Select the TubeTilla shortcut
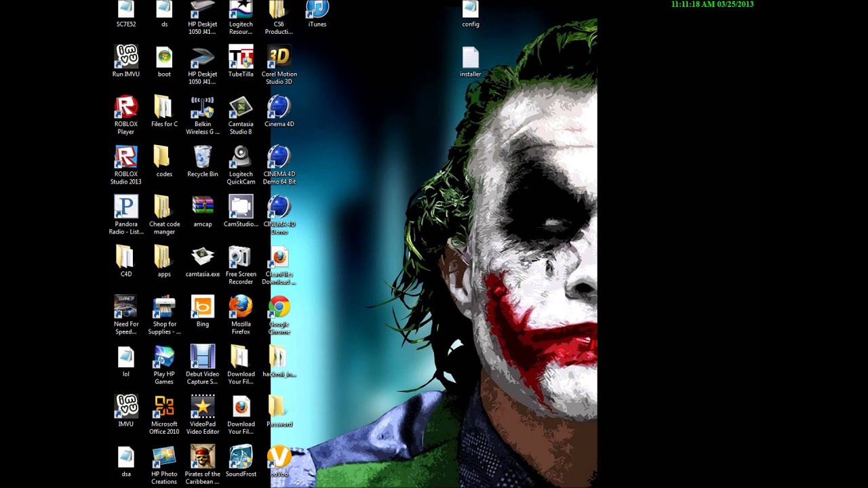 pos(241,61)
